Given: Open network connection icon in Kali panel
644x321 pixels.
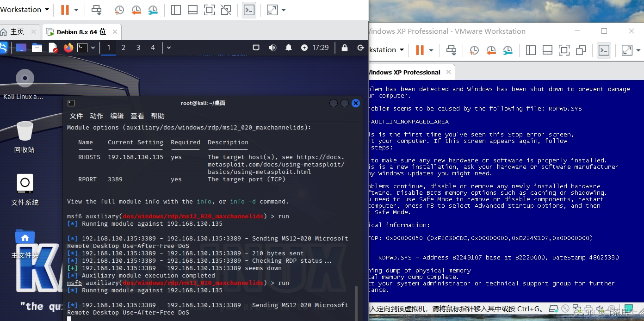Looking at the screenshot, I should coord(256,48).
